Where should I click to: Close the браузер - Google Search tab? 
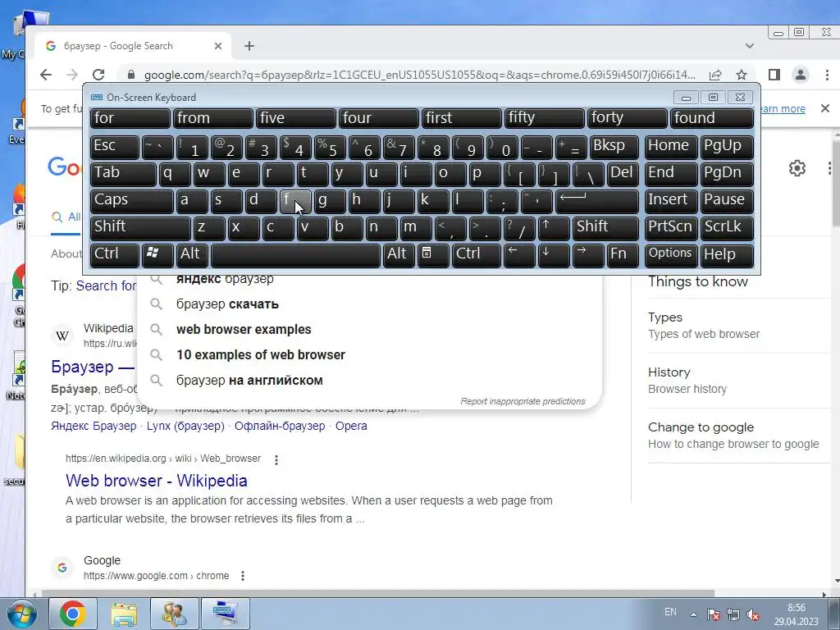pos(218,46)
